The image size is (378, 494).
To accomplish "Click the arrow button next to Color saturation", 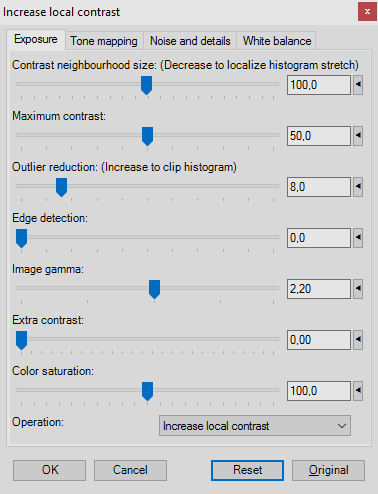I will (358, 391).
